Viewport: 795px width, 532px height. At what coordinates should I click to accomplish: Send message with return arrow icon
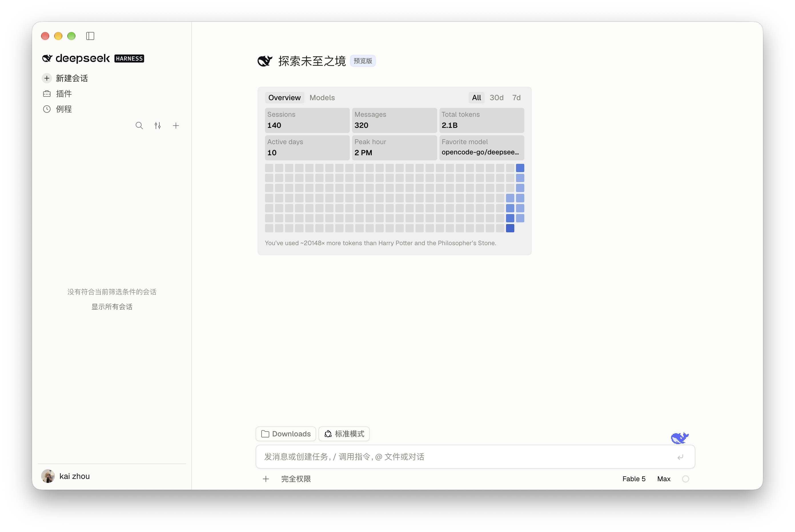[x=680, y=457]
